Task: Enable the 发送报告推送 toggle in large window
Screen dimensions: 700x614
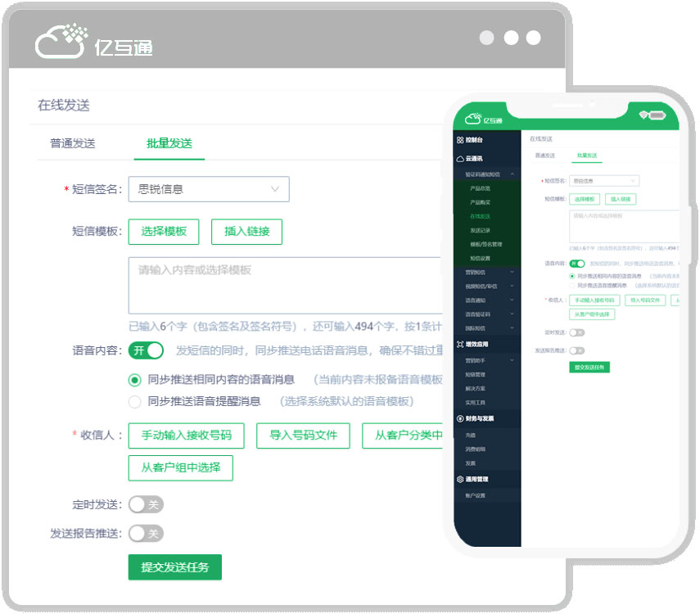Action: pos(147,534)
